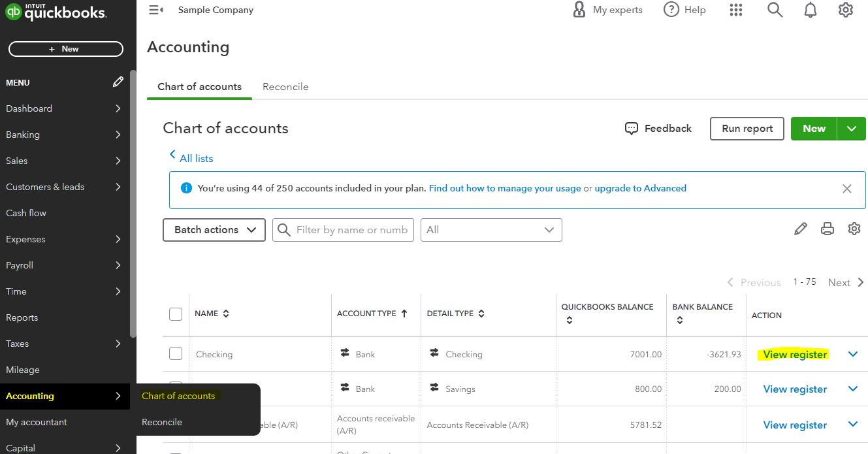Collapse the navigation menu with hamburger icon
The image size is (868, 454).
coord(155,10)
